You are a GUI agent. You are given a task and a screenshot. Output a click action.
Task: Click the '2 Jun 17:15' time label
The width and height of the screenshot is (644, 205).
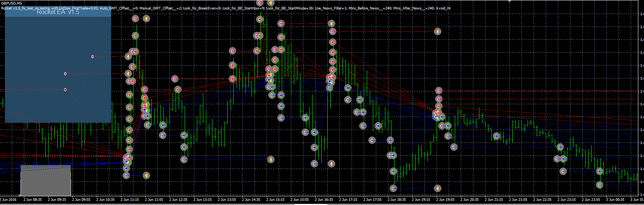[x=348, y=199]
